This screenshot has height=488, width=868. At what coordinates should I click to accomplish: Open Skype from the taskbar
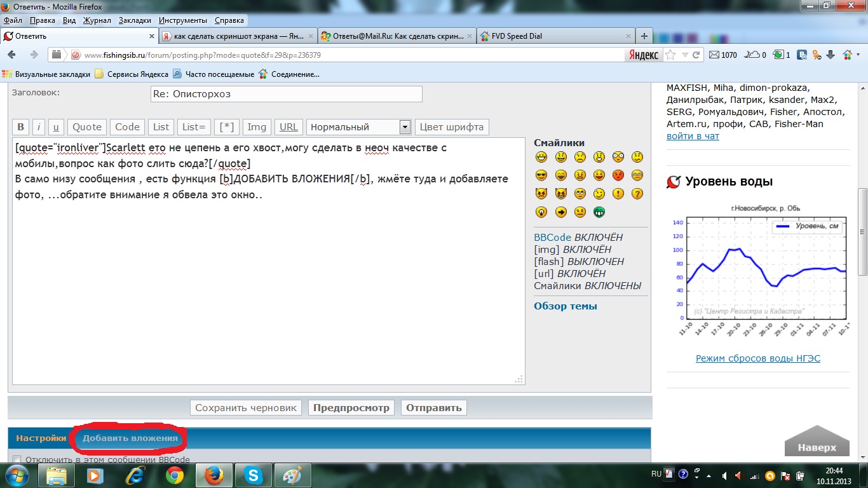click(254, 475)
